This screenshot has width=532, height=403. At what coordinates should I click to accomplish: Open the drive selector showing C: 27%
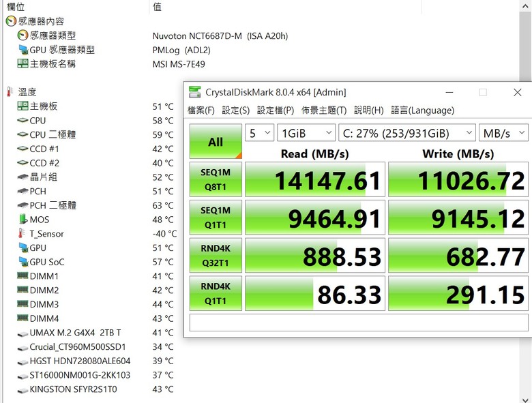tap(407, 133)
